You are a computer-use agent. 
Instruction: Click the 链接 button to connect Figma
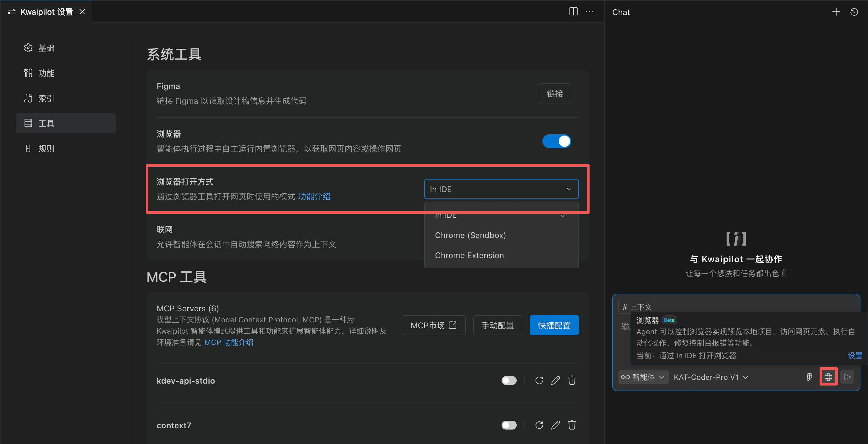click(555, 93)
